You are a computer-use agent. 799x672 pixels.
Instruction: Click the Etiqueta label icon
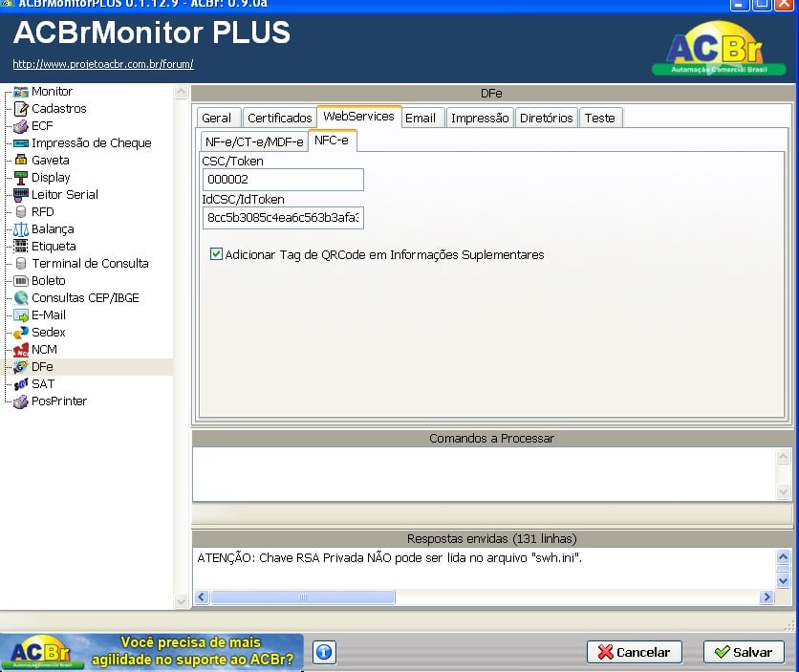click(x=21, y=246)
